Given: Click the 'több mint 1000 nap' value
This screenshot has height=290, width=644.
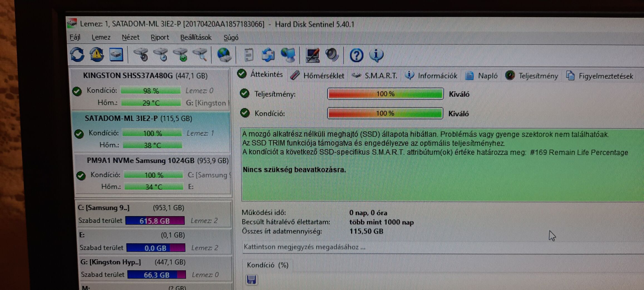Looking at the screenshot, I should pos(381,222).
